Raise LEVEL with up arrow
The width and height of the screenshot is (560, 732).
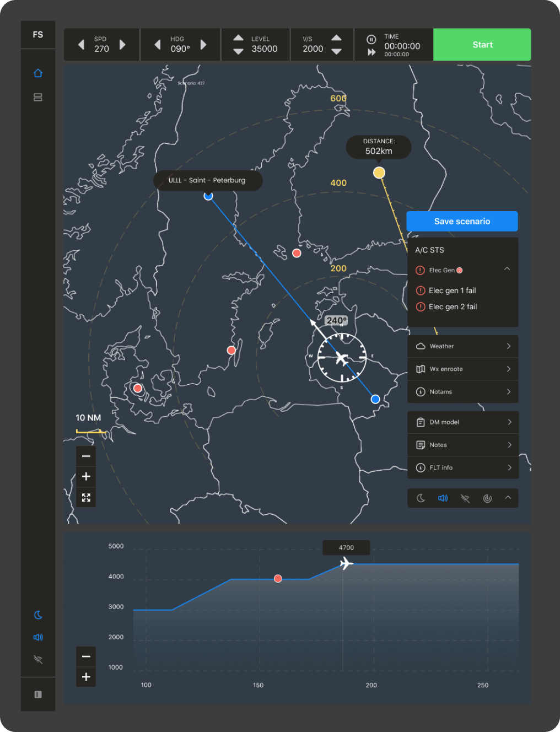point(238,38)
